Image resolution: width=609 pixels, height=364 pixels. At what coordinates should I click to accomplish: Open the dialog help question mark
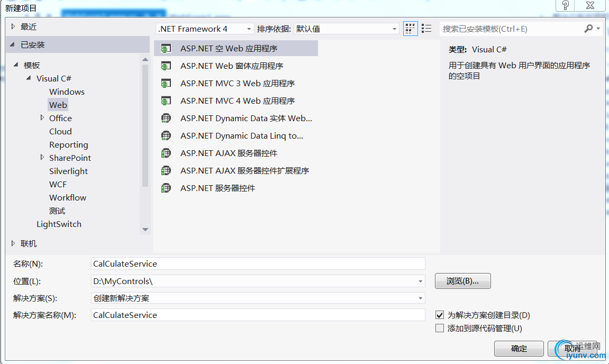(566, 5)
